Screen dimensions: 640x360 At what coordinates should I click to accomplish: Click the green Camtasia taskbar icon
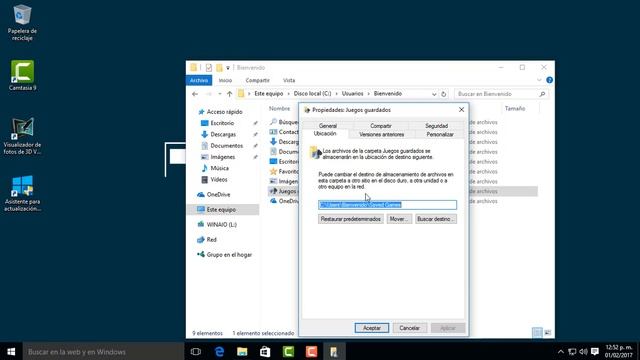288,351
